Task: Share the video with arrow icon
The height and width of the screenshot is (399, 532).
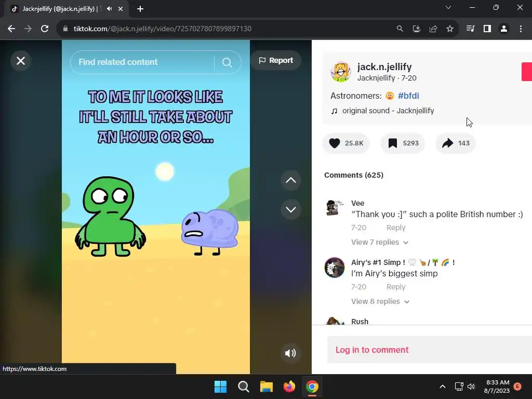Action: point(447,143)
